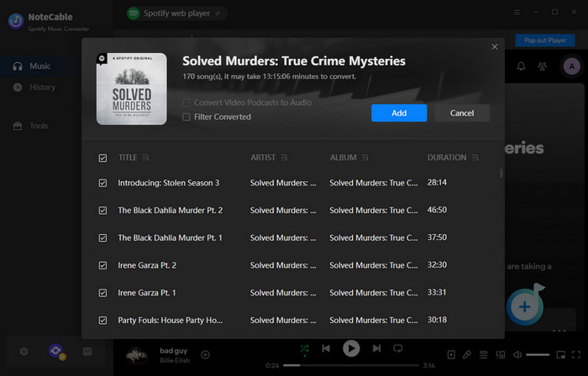Image resolution: width=588 pixels, height=376 pixels.
Task: Click the Pop out Player button
Action: click(x=545, y=40)
